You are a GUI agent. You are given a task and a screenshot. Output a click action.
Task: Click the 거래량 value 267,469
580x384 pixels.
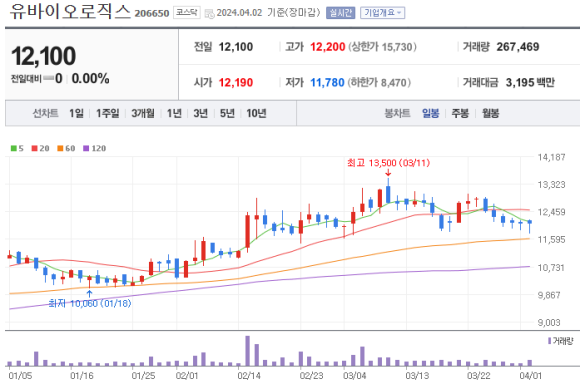tap(518, 47)
